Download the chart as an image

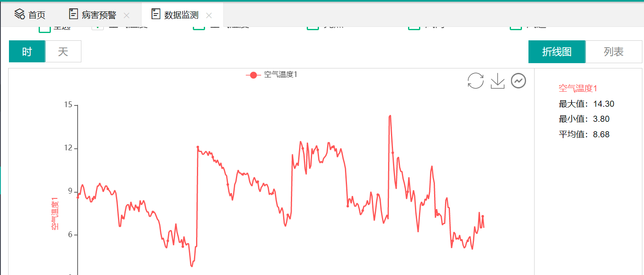point(497,81)
